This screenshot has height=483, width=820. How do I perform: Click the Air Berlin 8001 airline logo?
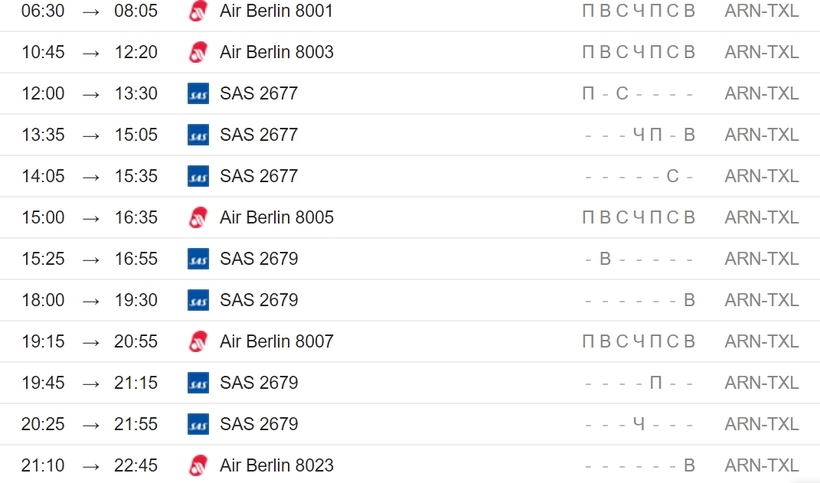pos(198,10)
